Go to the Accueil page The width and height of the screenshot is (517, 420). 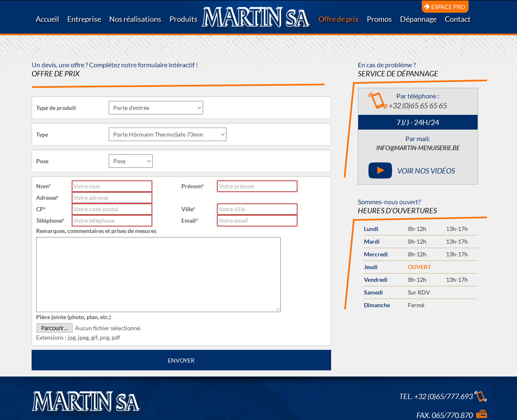pyautogui.click(x=47, y=19)
